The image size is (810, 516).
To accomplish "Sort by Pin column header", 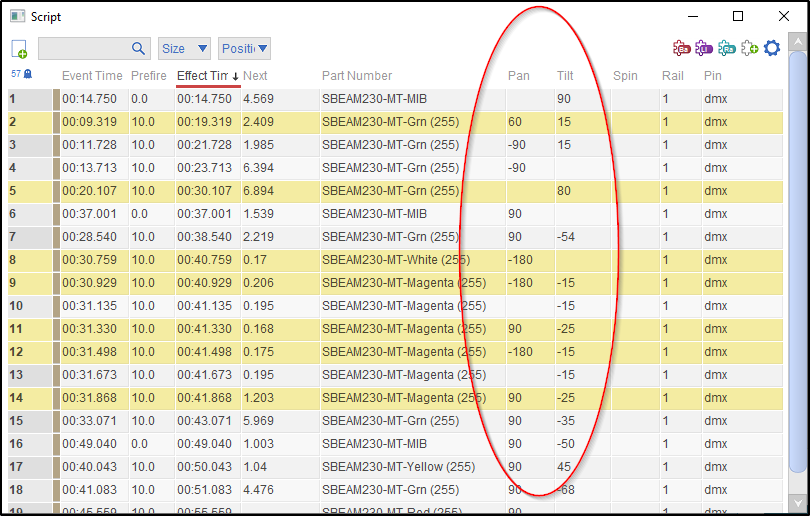I will (x=712, y=76).
